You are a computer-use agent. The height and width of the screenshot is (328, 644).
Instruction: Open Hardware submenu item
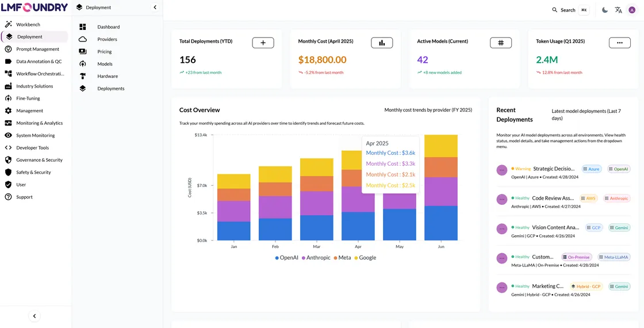click(x=108, y=76)
